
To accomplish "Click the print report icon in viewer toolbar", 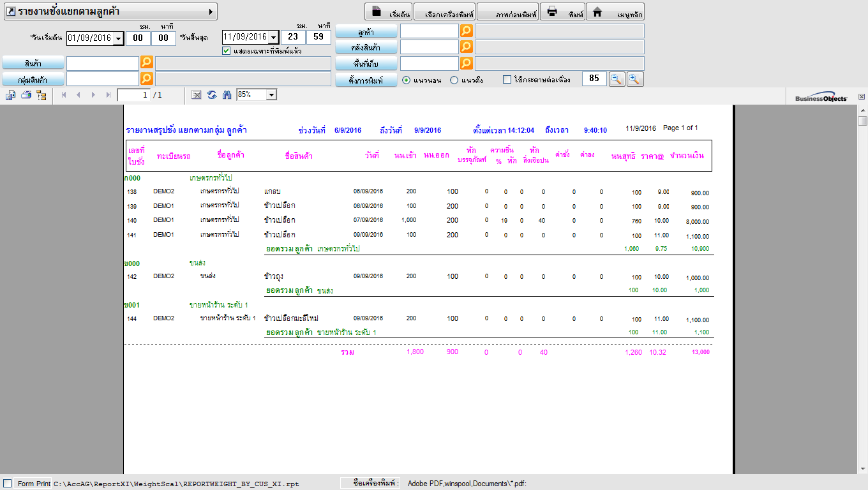I will pos(26,95).
